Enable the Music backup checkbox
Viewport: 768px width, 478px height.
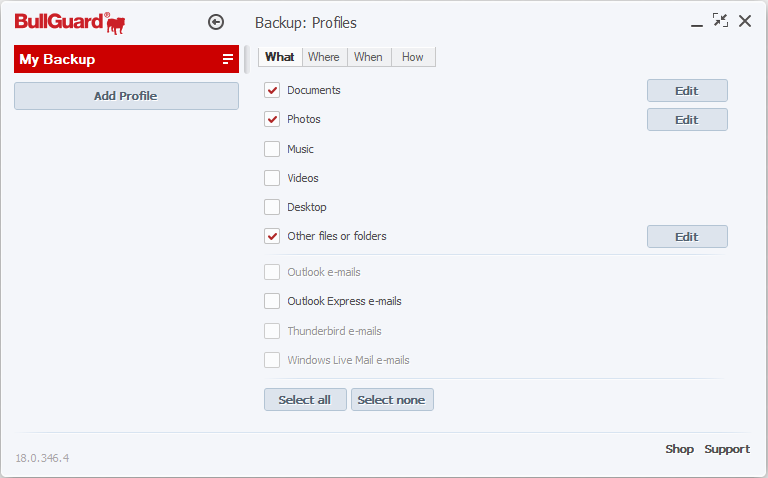tap(272, 149)
